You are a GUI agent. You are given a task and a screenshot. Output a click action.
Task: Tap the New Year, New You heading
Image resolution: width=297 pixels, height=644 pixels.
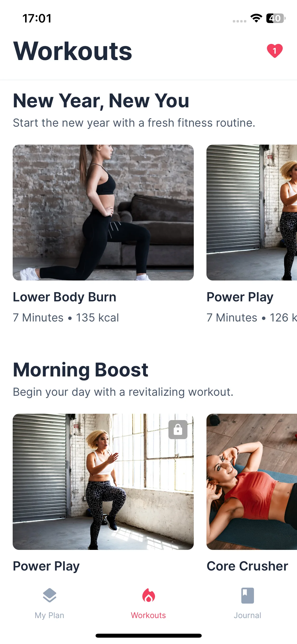point(101,101)
